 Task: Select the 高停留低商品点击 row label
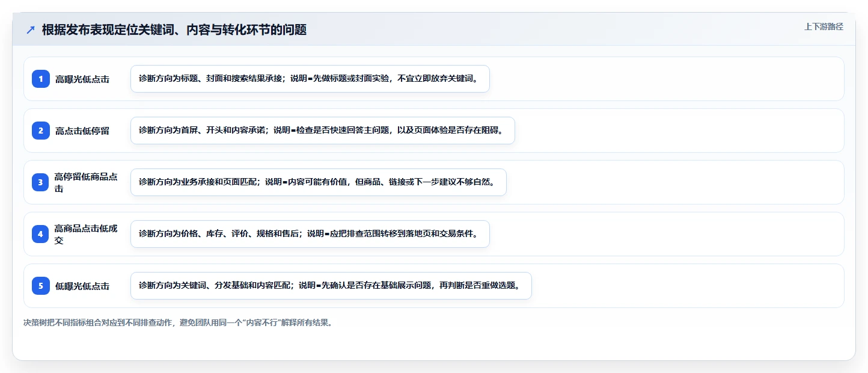[x=86, y=182]
